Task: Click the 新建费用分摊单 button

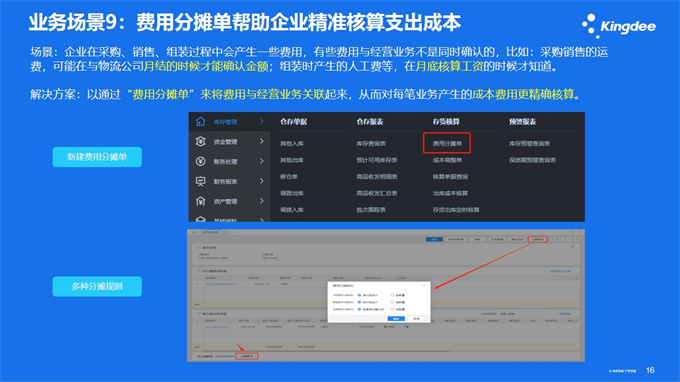Action: [x=97, y=157]
